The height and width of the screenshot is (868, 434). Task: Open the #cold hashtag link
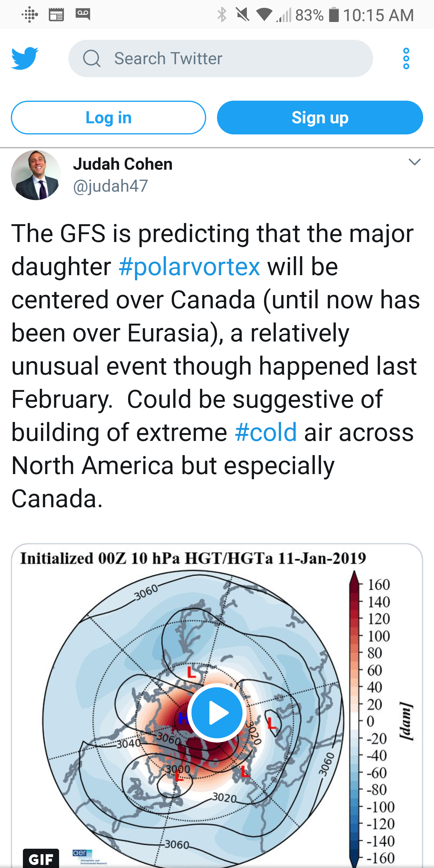[x=266, y=432]
